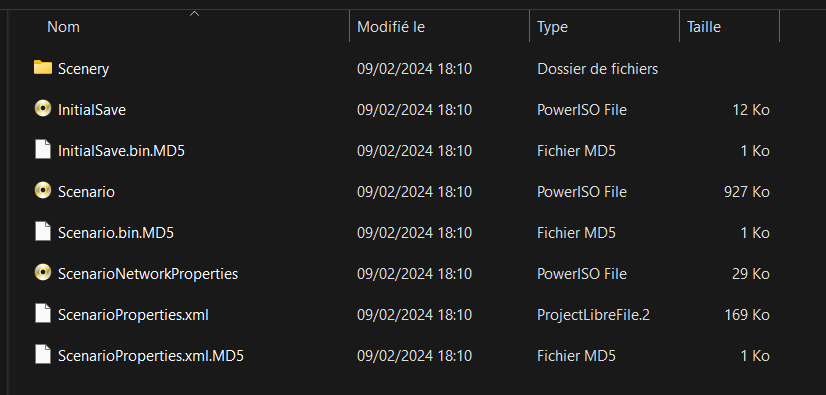
Task: Toggle sort direction arrow above Nom
Action: pyautogui.click(x=194, y=13)
